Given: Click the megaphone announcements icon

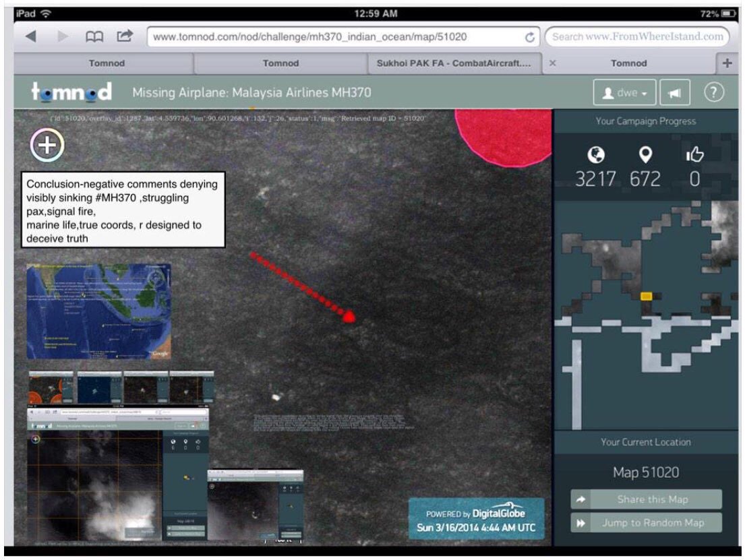Looking at the screenshot, I should [x=675, y=92].
